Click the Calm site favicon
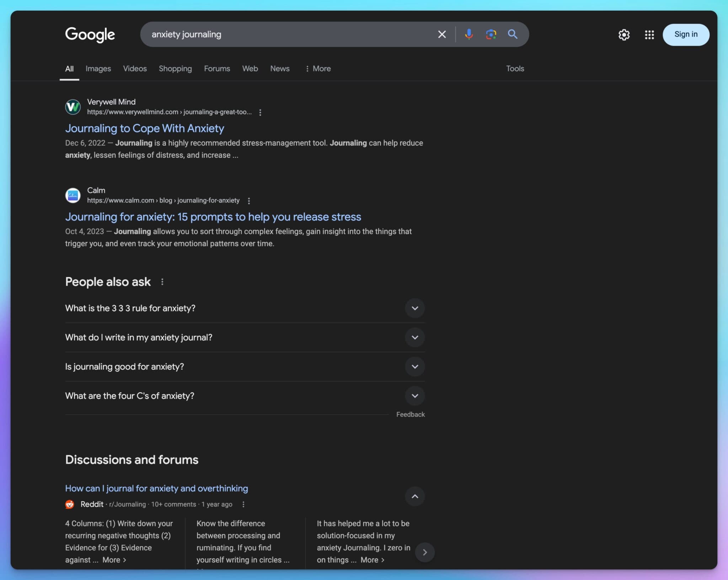 click(x=73, y=195)
